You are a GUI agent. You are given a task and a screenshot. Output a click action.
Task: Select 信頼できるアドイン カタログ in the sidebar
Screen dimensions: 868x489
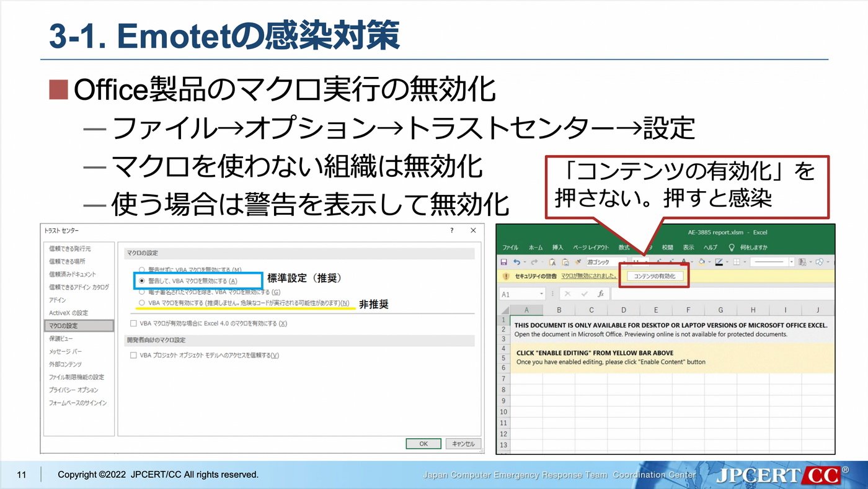[x=79, y=287]
